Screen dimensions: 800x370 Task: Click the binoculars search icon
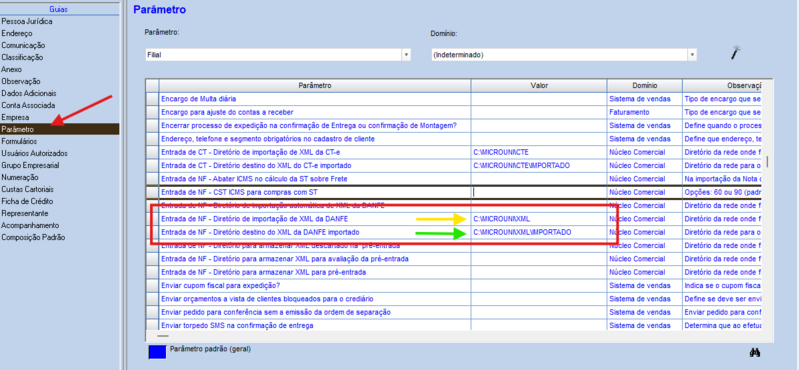coord(755,353)
